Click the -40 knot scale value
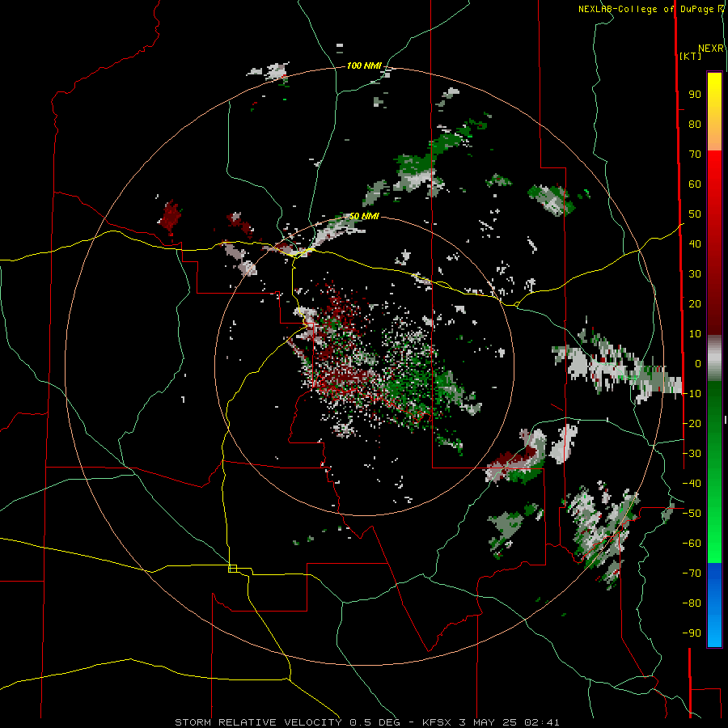 click(692, 484)
